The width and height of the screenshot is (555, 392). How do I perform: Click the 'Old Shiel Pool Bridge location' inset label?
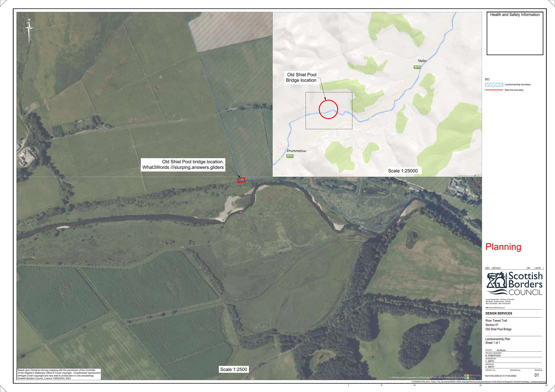pyautogui.click(x=301, y=77)
